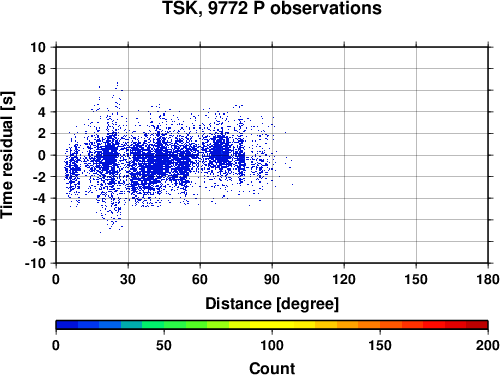Click the x-axis tick label 180
500x375 pixels.
point(488,279)
